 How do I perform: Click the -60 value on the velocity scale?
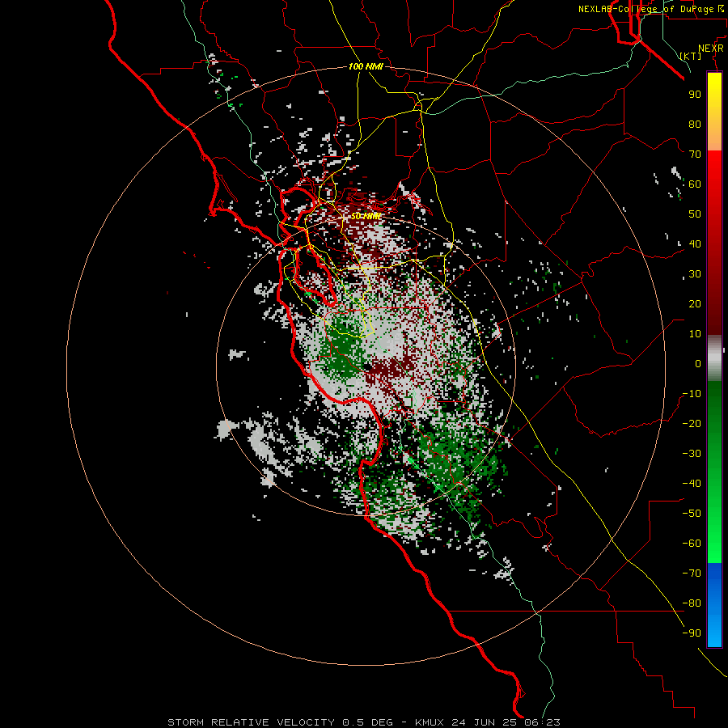tap(692, 544)
